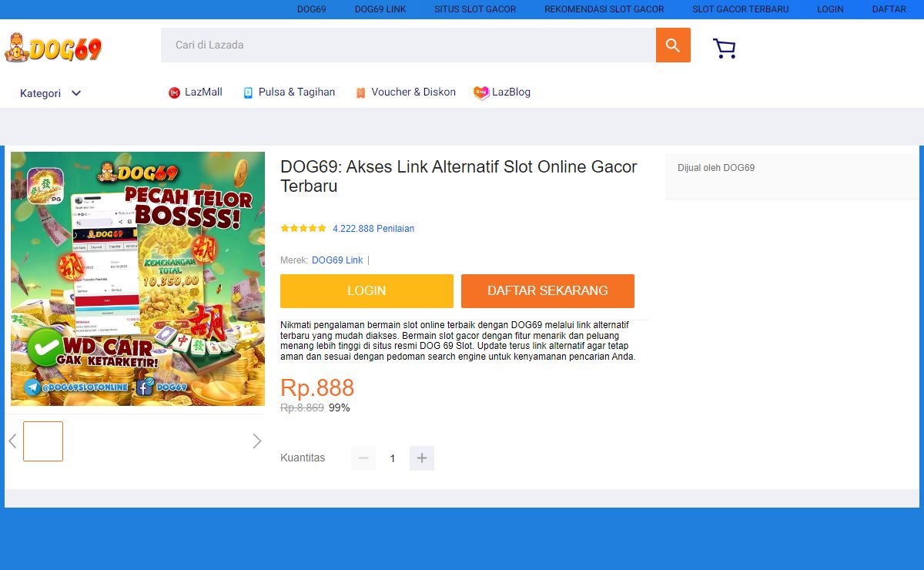Open the shopping cart icon
This screenshot has height=570, width=924.
tap(725, 49)
